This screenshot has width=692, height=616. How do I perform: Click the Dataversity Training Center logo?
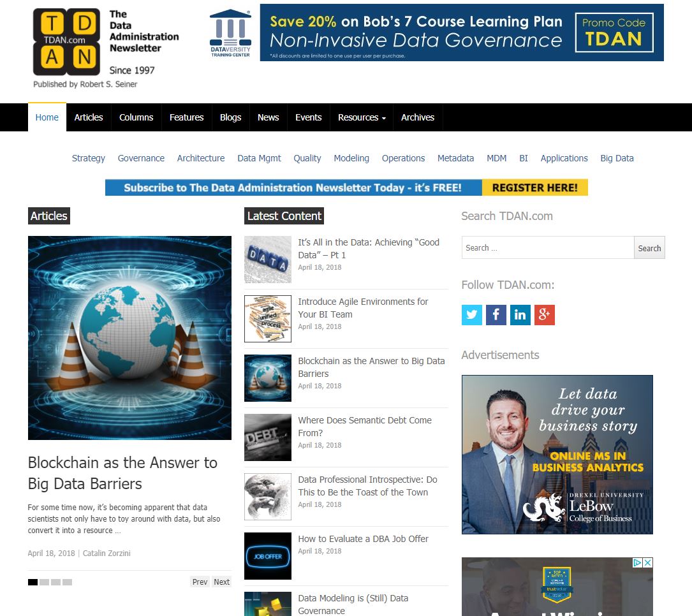[230, 33]
